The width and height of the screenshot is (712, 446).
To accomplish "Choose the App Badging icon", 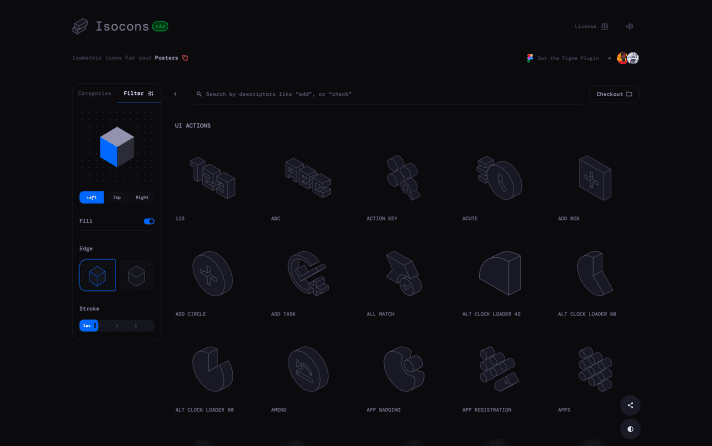I will pyautogui.click(x=404, y=369).
